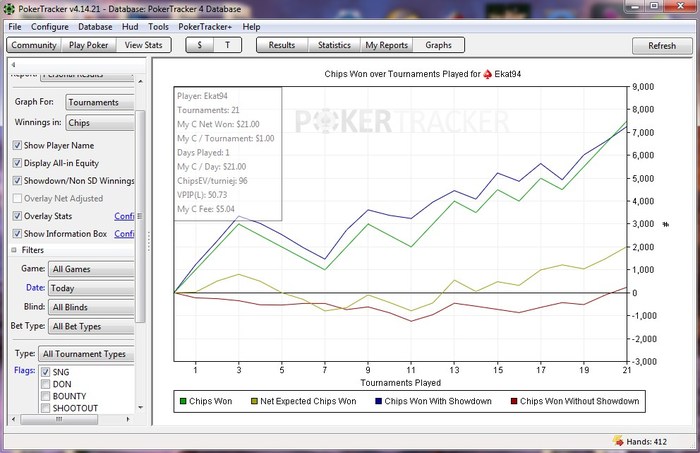Check the BOUNTY flag
The image size is (700, 453).
tap(46, 396)
